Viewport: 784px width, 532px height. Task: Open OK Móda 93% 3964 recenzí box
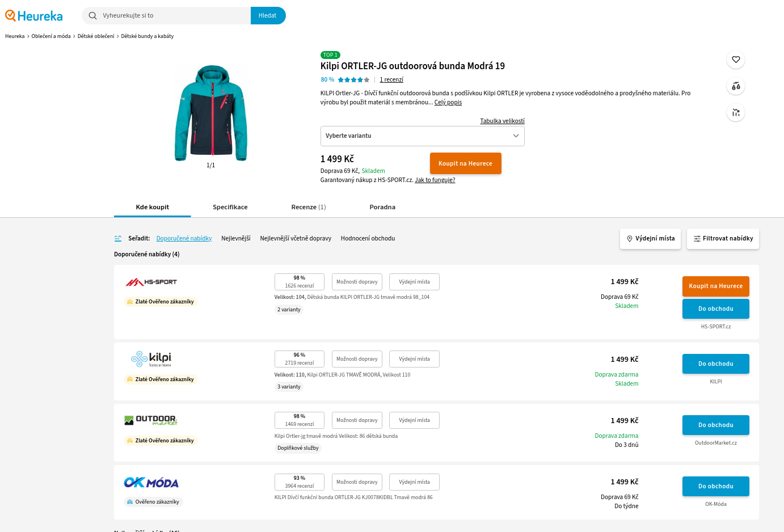pyautogui.click(x=300, y=482)
